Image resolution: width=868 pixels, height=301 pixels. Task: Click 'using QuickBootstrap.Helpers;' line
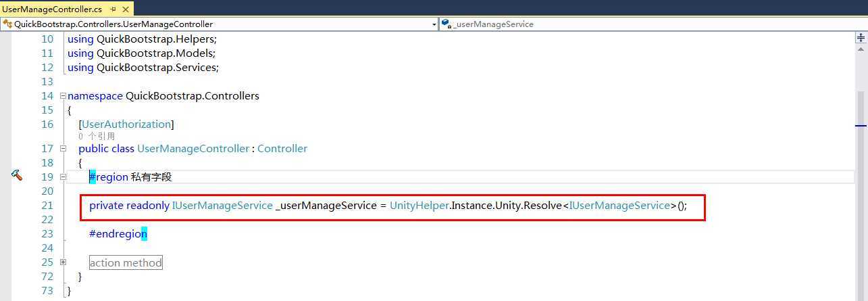click(x=143, y=39)
